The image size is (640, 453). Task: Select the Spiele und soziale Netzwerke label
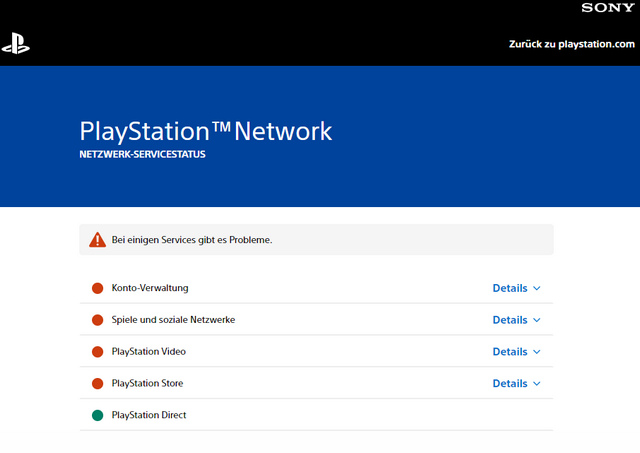(173, 320)
